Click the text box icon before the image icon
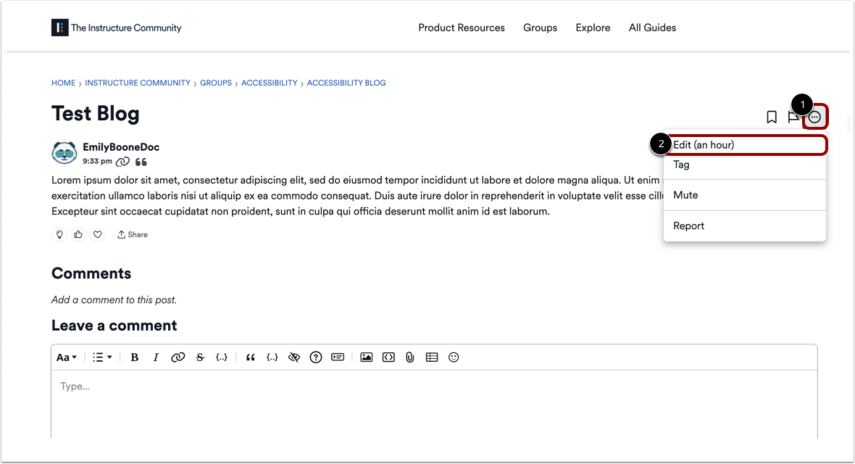855x464 pixels. pyautogui.click(x=338, y=357)
